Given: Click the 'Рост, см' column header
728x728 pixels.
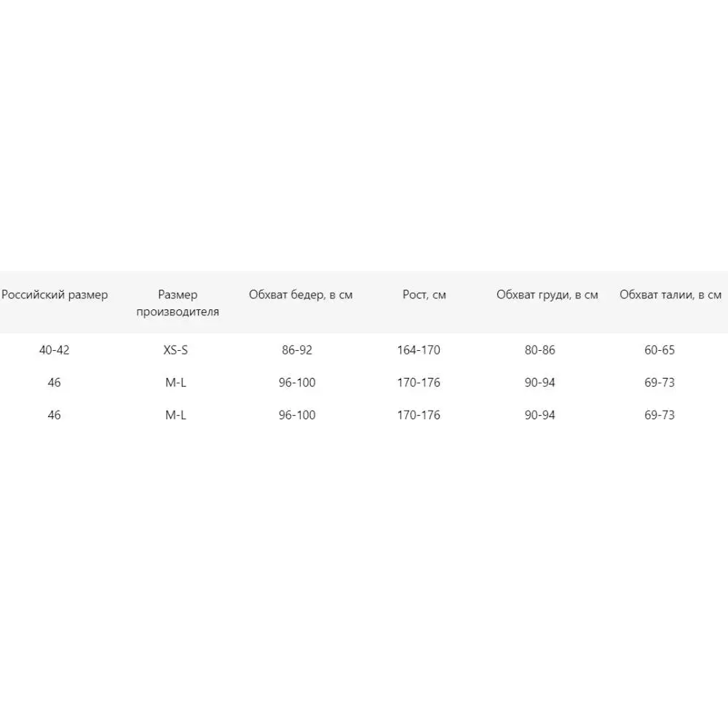Looking at the screenshot, I should [x=424, y=295].
